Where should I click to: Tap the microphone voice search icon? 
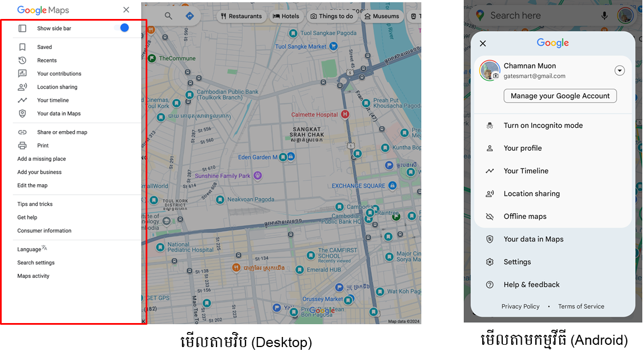click(604, 16)
